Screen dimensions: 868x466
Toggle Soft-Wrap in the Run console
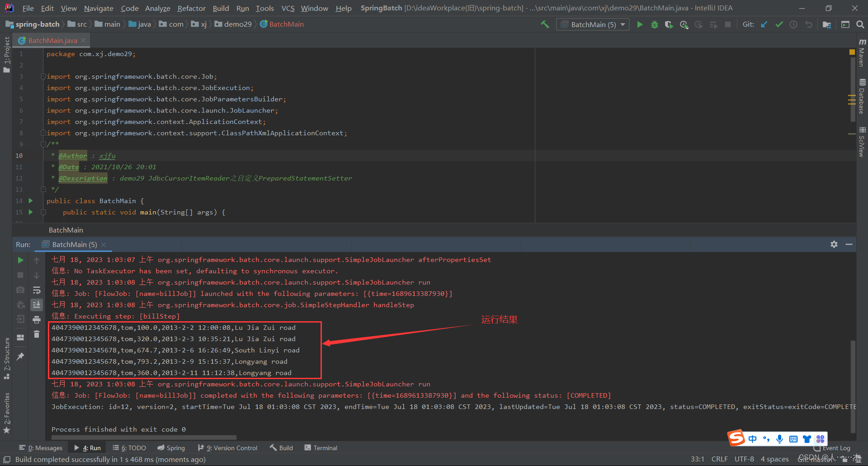[37, 290]
